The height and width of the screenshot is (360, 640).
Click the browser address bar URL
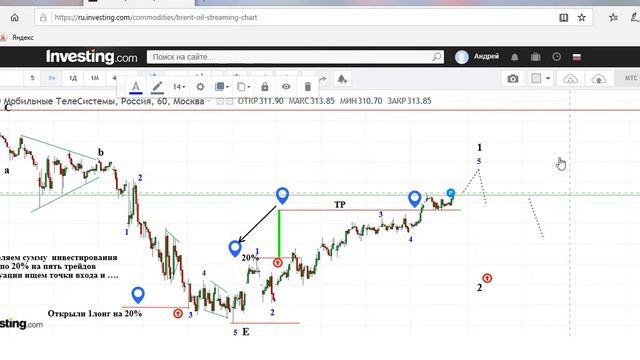(156, 18)
